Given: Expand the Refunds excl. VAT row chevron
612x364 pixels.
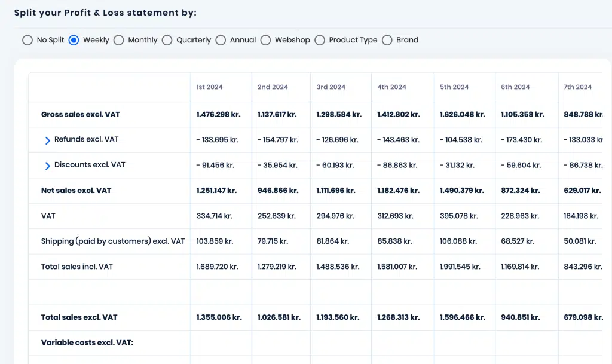Looking at the screenshot, I should coord(47,140).
